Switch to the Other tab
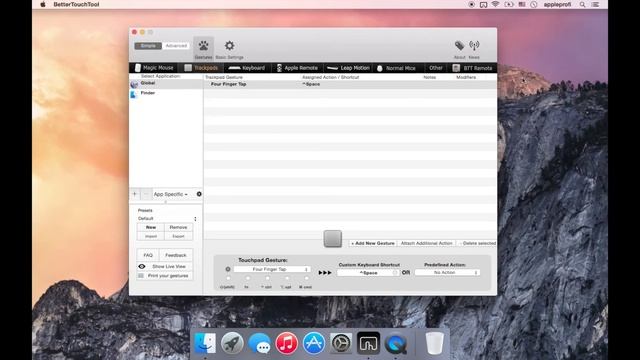The image size is (640, 360). click(436, 68)
